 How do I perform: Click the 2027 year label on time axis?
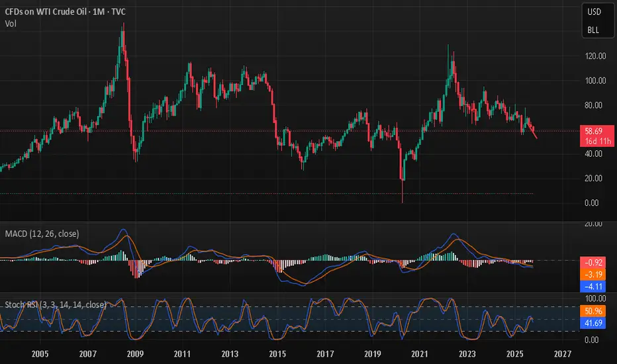point(556,354)
